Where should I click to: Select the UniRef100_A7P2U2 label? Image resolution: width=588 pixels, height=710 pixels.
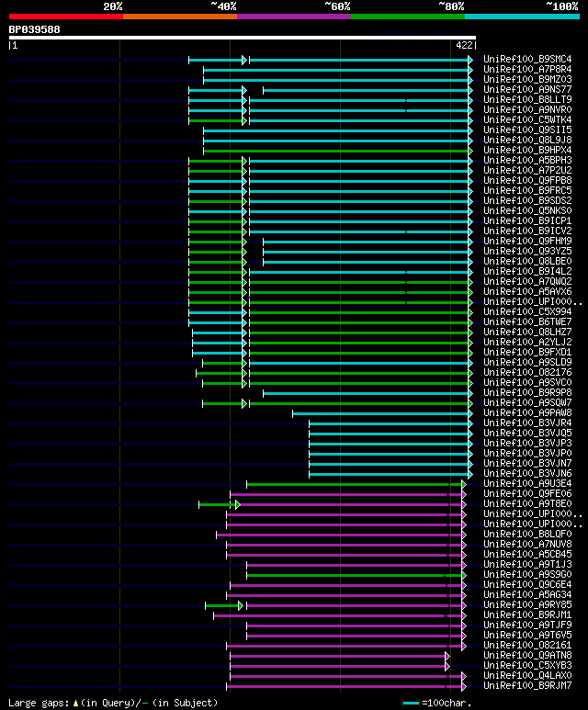click(x=527, y=170)
